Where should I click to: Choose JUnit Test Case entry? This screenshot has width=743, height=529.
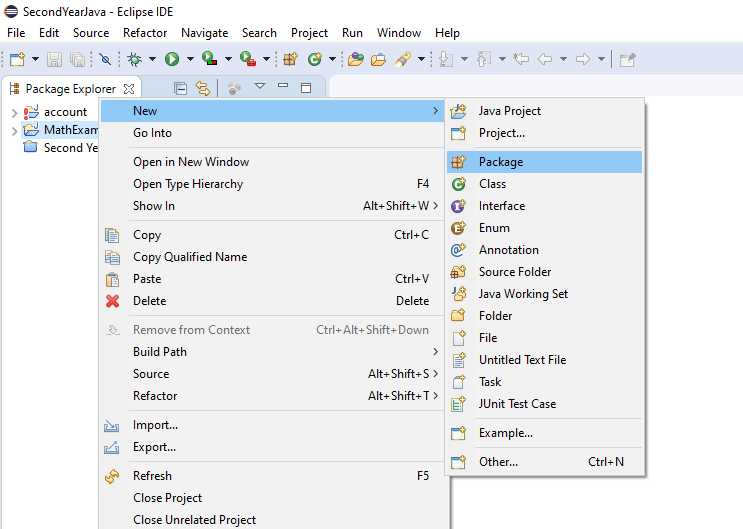[517, 404]
